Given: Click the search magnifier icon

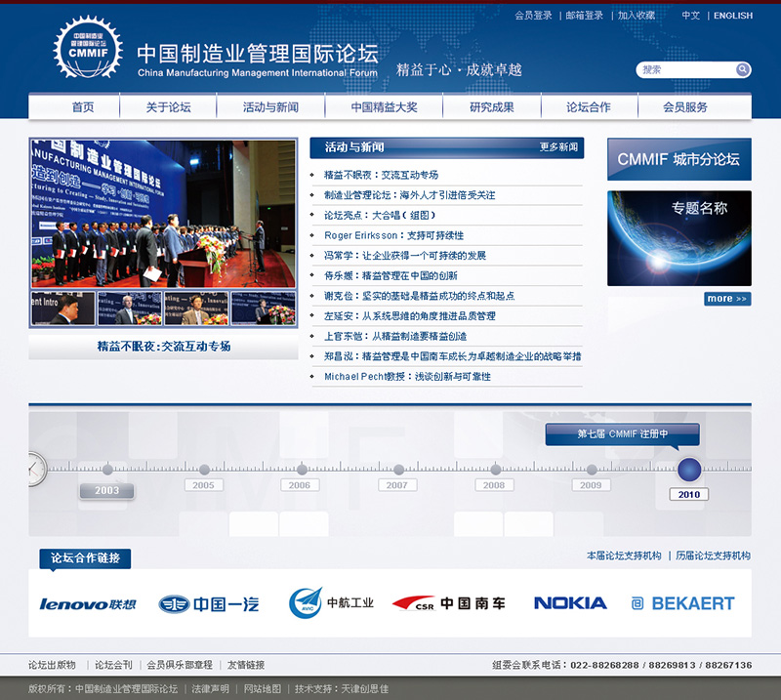Looking at the screenshot, I should (743, 69).
